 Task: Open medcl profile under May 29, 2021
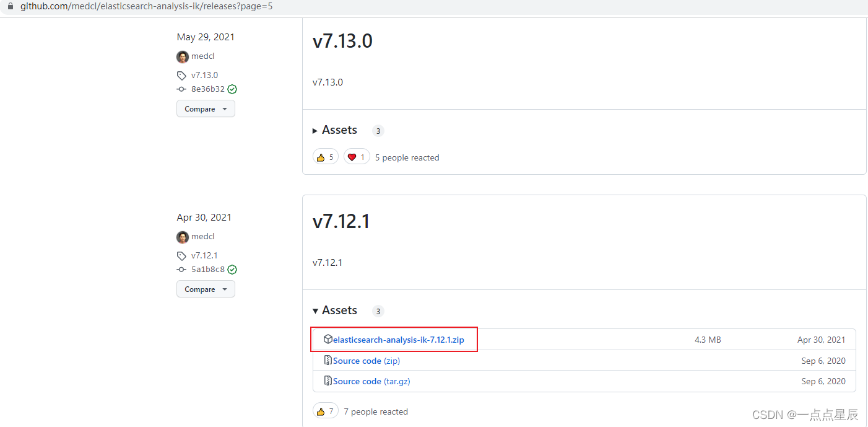202,56
